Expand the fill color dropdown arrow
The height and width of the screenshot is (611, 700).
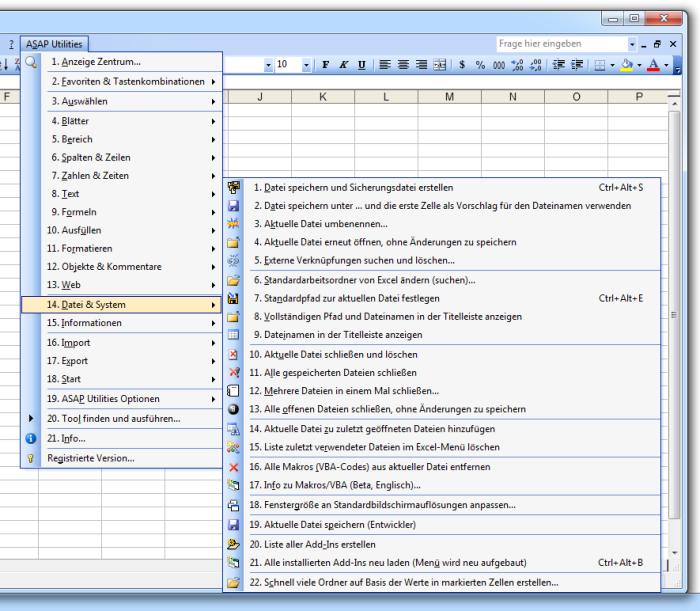pyautogui.click(x=639, y=65)
